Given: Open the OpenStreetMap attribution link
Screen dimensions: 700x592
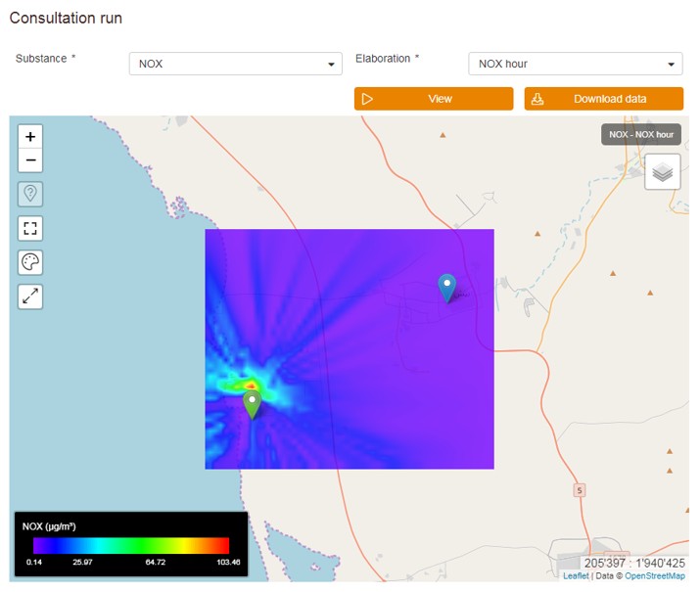Looking at the screenshot, I should pyautogui.click(x=655, y=576).
